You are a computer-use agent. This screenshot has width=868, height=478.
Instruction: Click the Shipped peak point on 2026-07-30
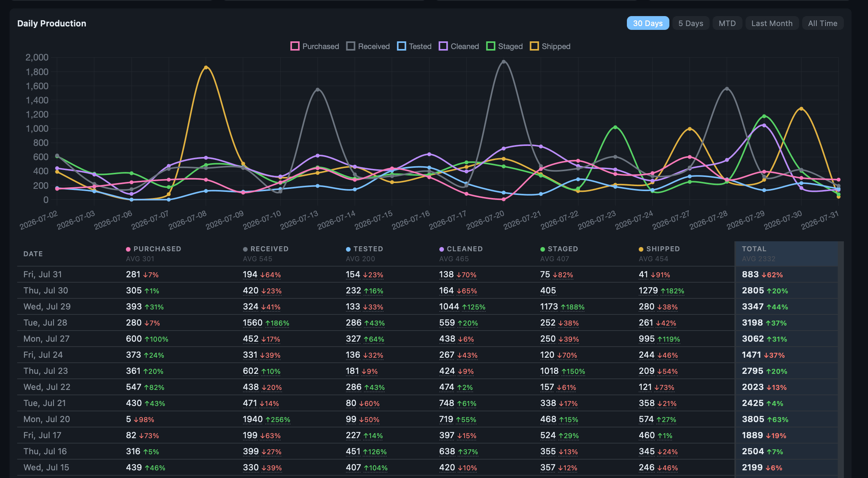tap(801, 109)
